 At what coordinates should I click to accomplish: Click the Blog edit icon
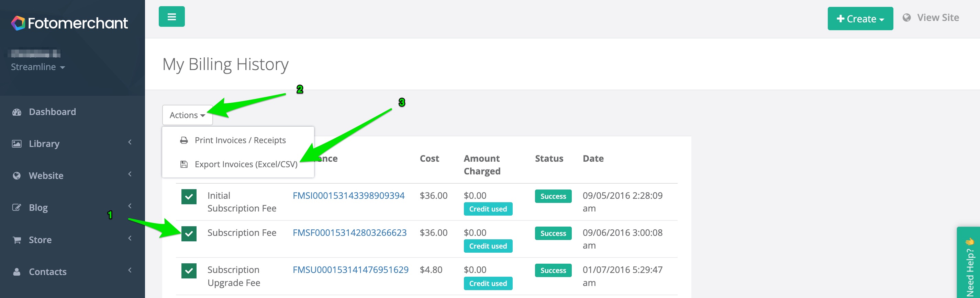(x=17, y=207)
